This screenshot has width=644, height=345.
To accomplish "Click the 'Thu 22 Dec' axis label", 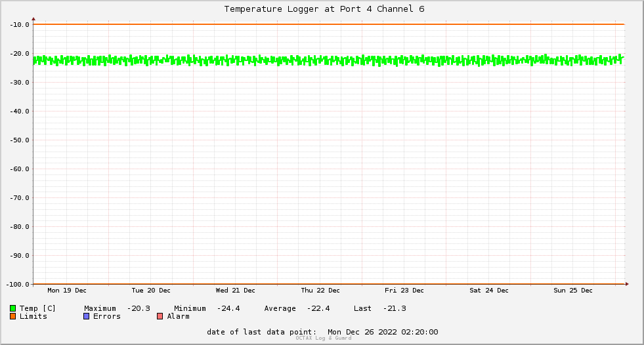I will tap(320, 291).
